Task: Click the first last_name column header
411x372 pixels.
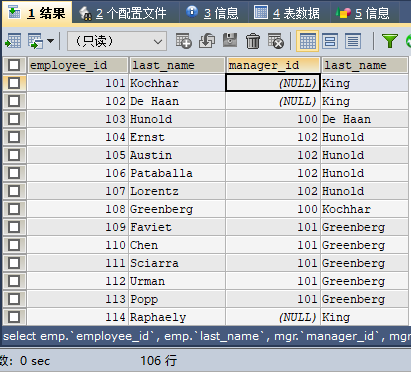Action: (177, 65)
